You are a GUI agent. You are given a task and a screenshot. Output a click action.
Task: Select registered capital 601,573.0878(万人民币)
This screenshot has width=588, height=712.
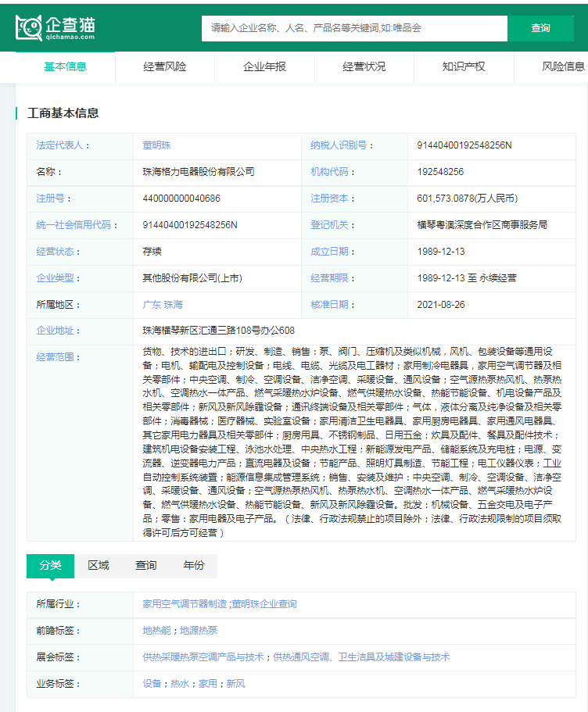[467, 199]
